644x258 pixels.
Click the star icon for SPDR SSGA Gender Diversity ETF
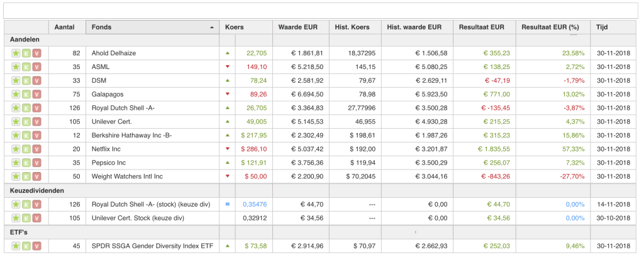point(16,246)
